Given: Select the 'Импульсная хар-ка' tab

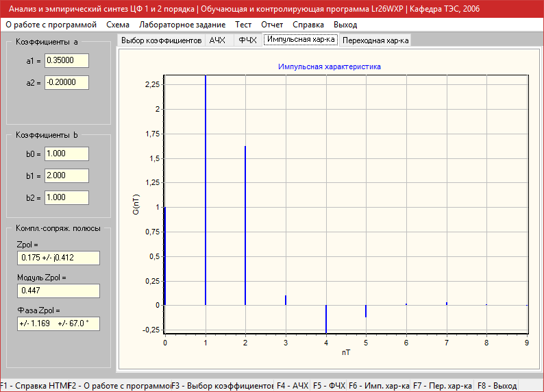Looking at the screenshot, I should pos(301,39).
